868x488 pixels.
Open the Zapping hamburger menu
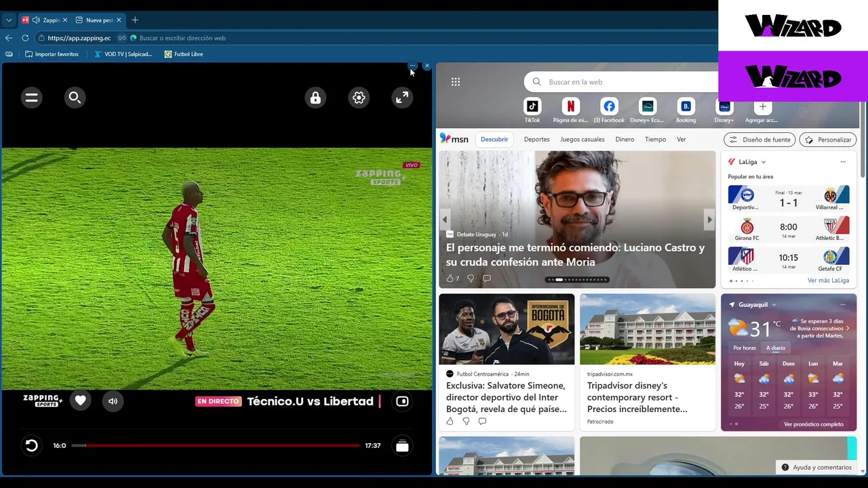tap(31, 98)
